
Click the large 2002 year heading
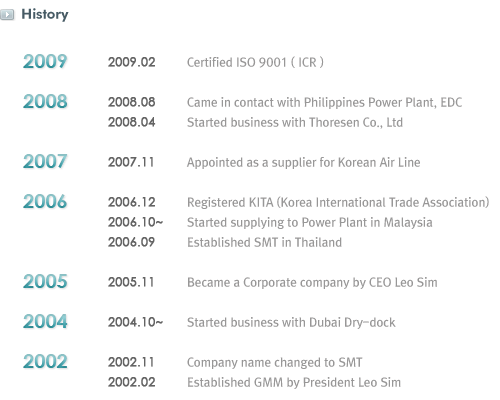pyautogui.click(x=45, y=362)
